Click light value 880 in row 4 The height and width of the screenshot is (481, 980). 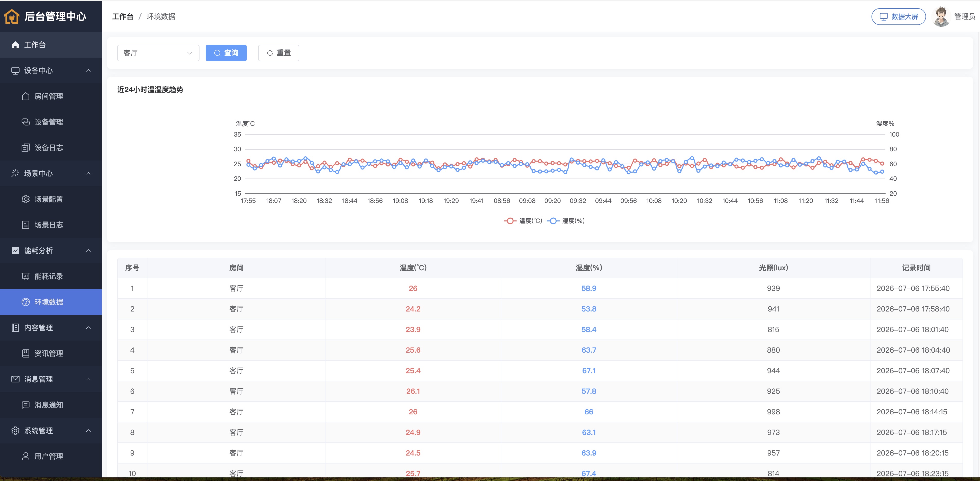pyautogui.click(x=773, y=350)
